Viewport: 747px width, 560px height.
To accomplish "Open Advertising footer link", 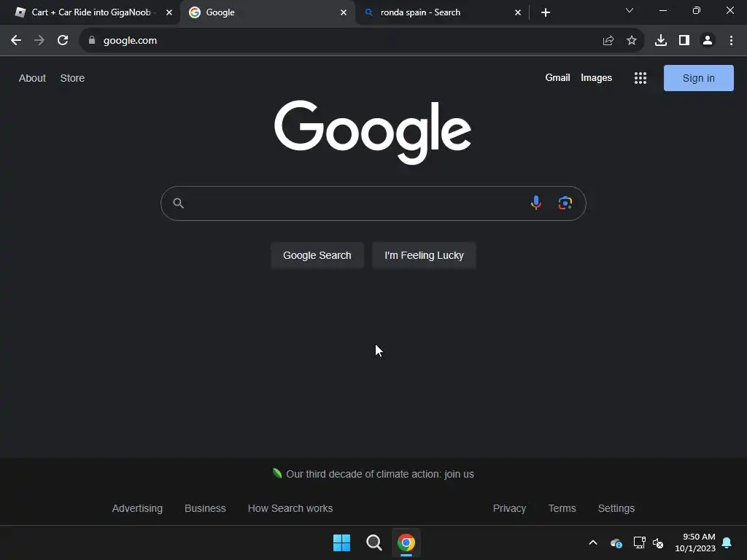I will click(137, 508).
